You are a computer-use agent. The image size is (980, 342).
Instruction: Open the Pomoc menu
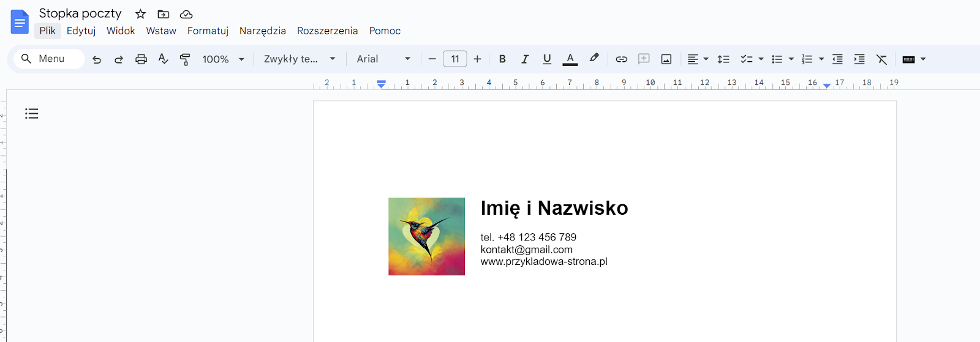385,31
